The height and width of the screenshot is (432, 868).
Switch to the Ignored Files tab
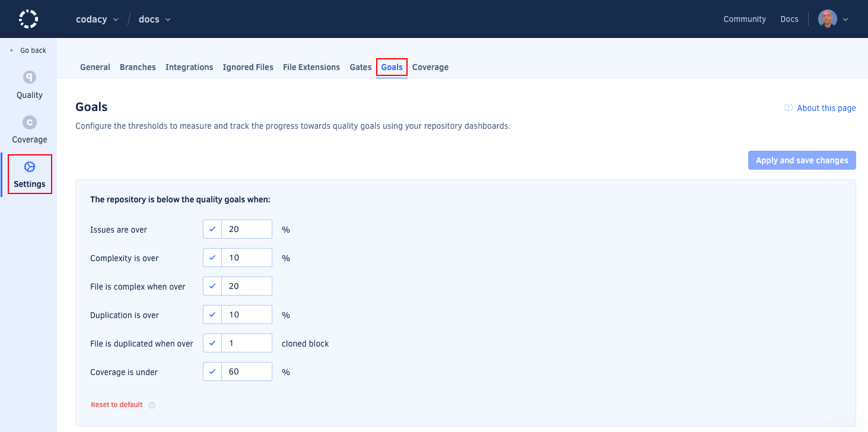pyautogui.click(x=248, y=67)
